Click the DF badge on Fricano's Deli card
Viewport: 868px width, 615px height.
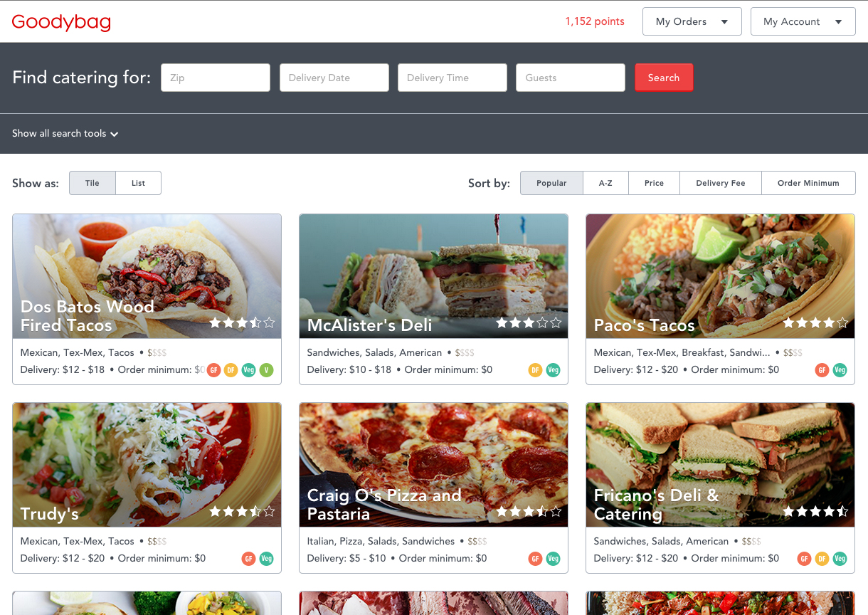coord(822,559)
